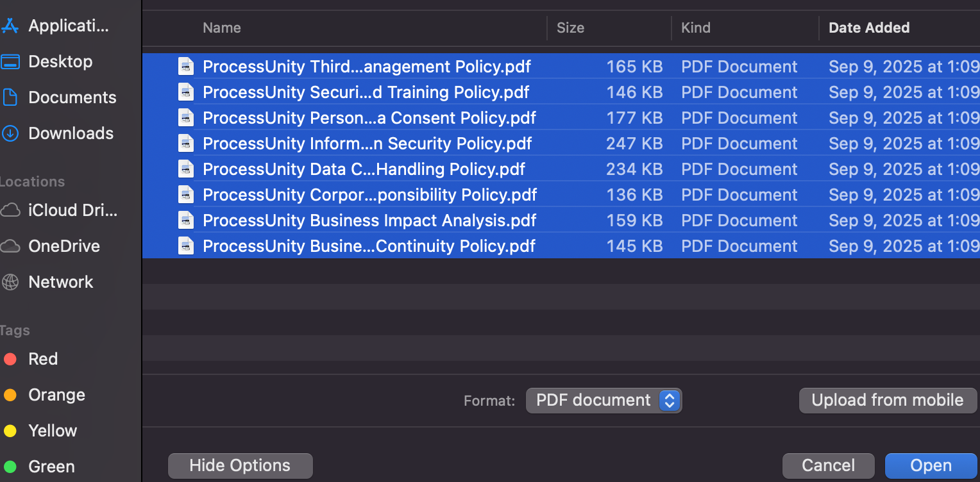Click the Hide Options button
980x482 pixels.
point(240,466)
